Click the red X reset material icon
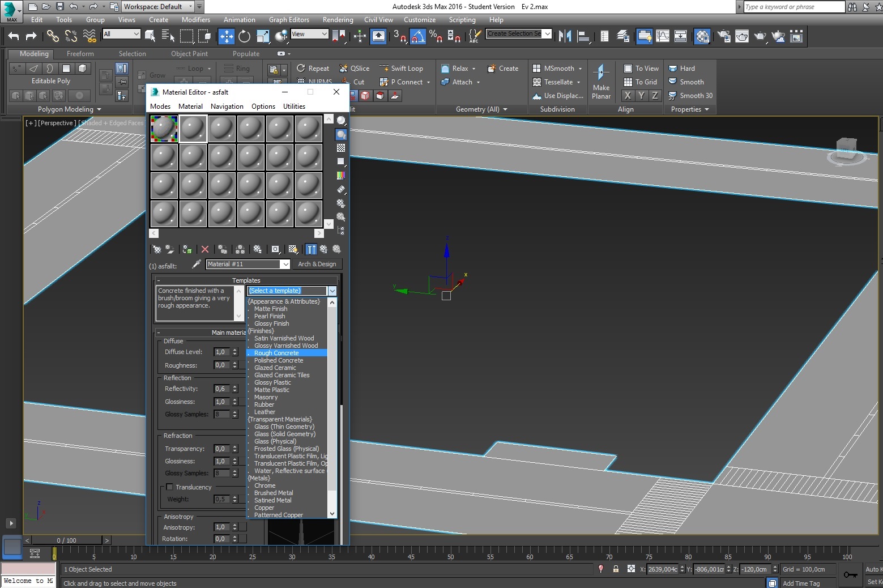The width and height of the screenshot is (883, 588). 205,249
